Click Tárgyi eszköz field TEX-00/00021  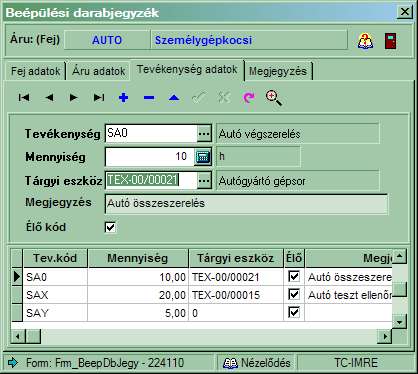coord(151,180)
